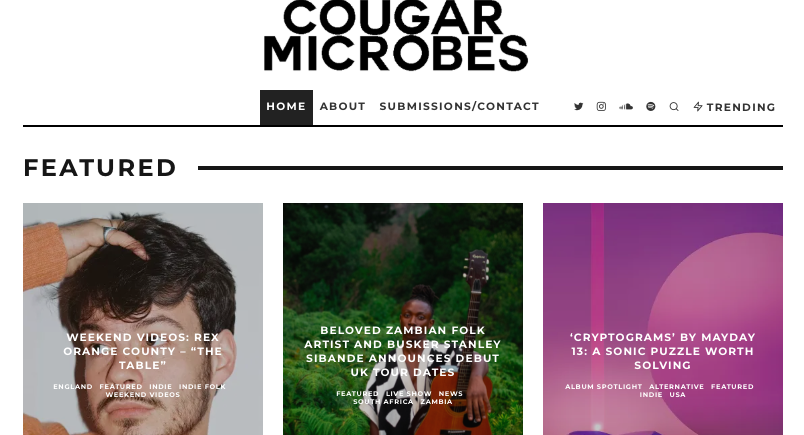
Task: Click the Cougar Microbes logo
Action: point(395,35)
